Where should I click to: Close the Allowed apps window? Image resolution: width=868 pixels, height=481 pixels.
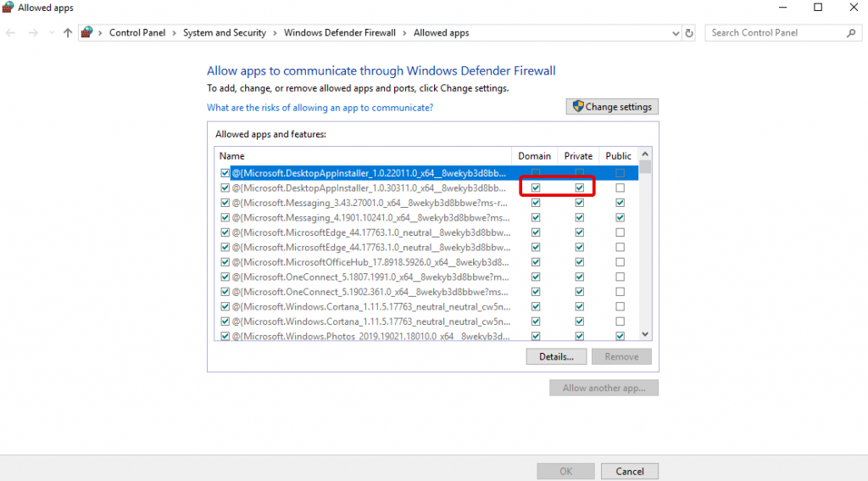[854, 7]
